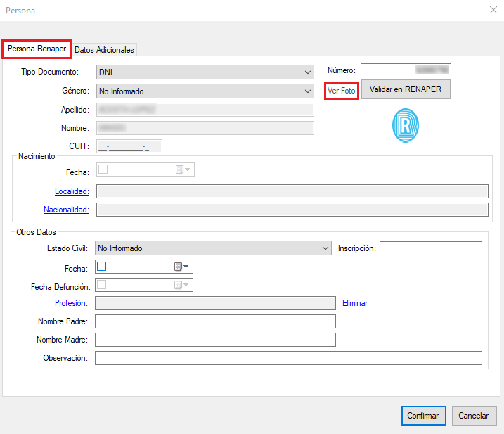This screenshot has width=504, height=434.
Task: Click the Eliminar link beside Profesión
Action: [355, 303]
